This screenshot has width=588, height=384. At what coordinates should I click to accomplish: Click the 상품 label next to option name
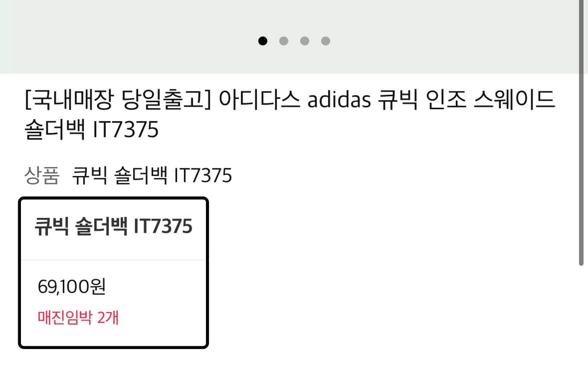click(x=42, y=176)
